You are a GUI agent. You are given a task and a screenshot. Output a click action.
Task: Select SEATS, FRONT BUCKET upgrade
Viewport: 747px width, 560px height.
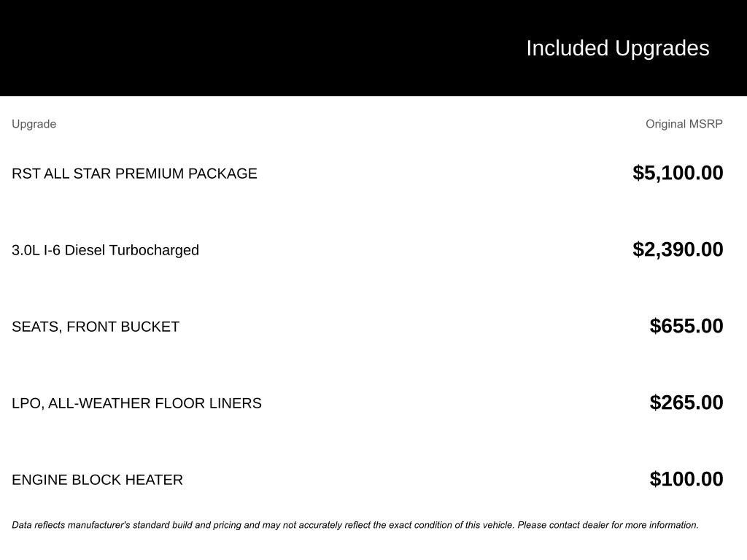96,327
